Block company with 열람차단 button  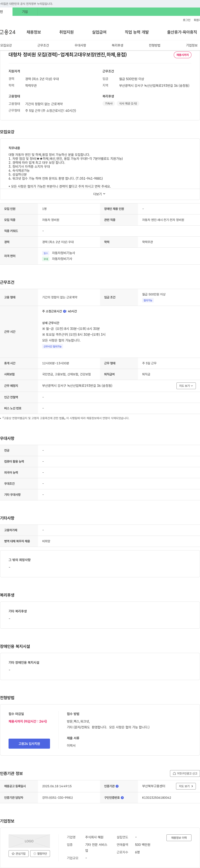pyautogui.click(x=40, y=854)
